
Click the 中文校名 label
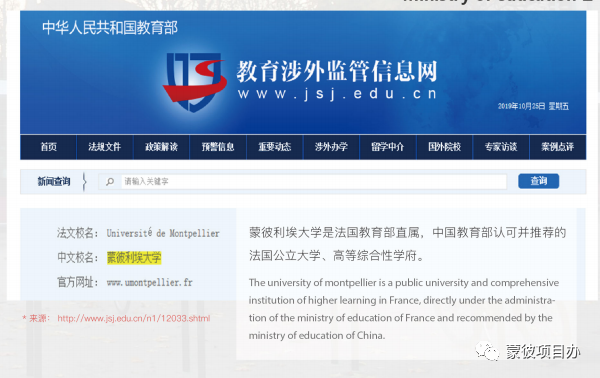click(78, 257)
